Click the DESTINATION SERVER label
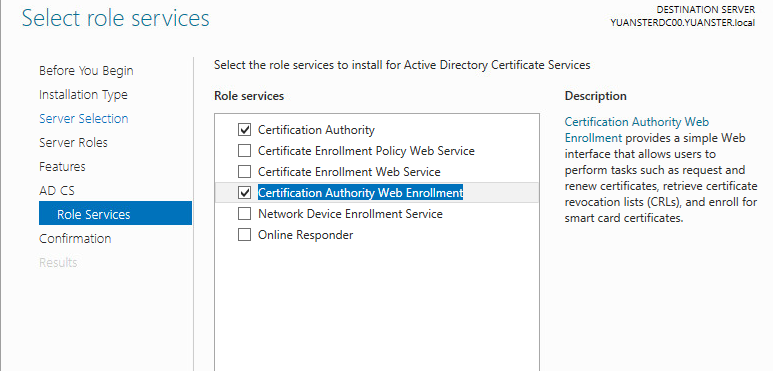This screenshot has width=773, height=371. 705,10
